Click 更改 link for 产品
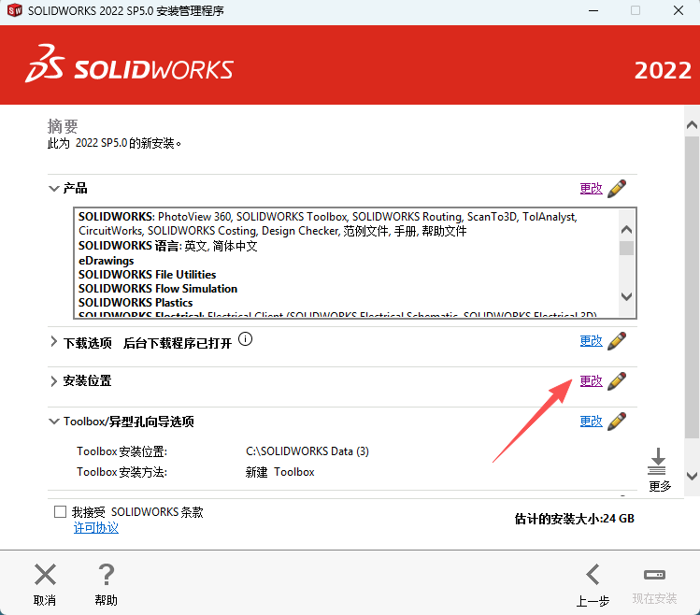Screen dimensions: 700x615 click(x=591, y=189)
